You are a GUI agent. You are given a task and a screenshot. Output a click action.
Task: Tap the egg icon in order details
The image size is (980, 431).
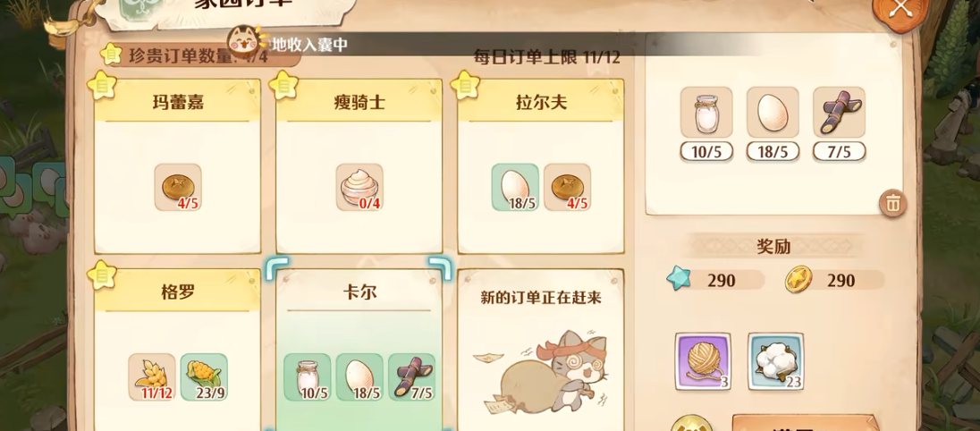pyautogui.click(x=773, y=113)
